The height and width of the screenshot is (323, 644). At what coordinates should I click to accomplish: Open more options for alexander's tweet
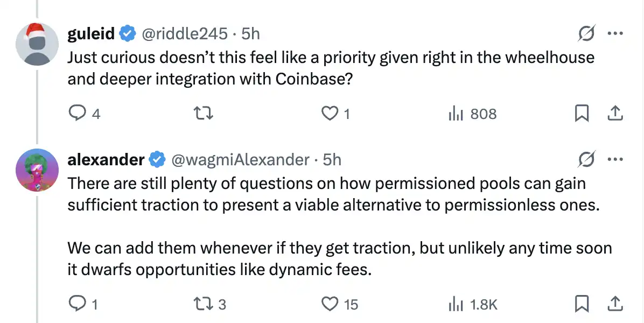click(x=614, y=159)
